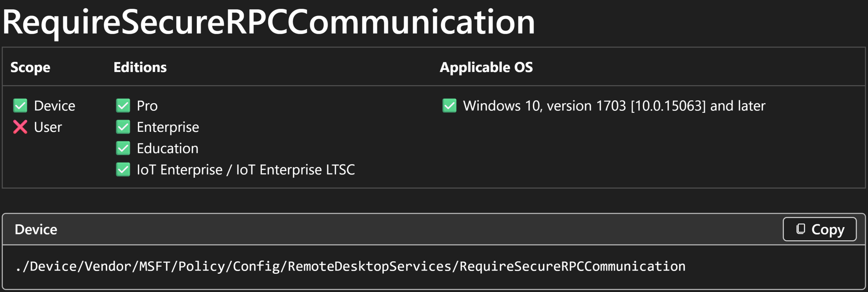868x292 pixels.
Task: Click the green check icon beside Pro
Action: click(x=123, y=105)
